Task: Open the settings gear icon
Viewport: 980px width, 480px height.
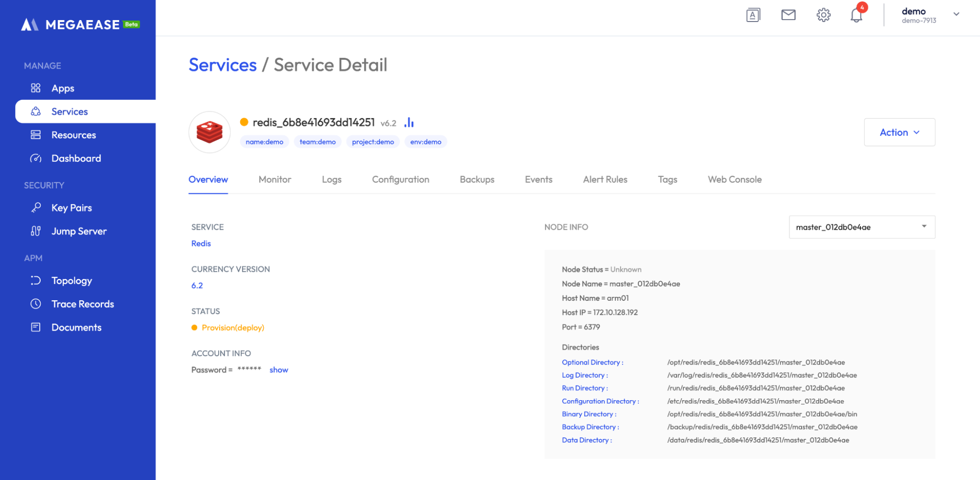Action: pos(823,15)
